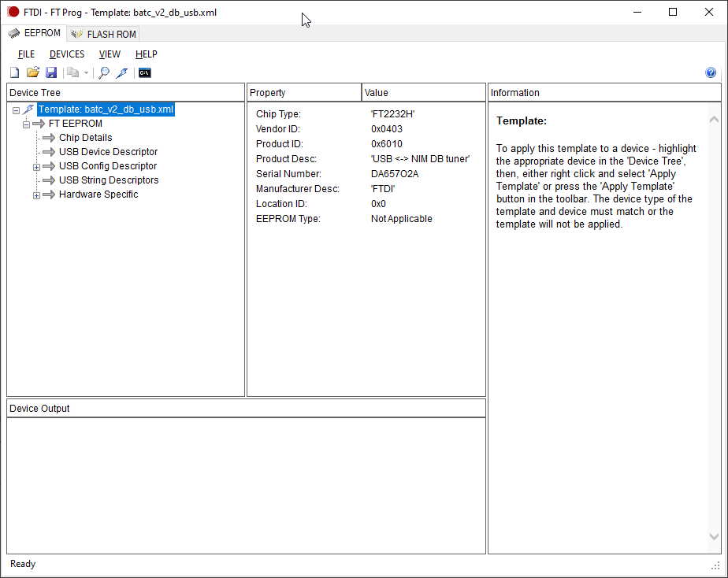Click the Vendor ID property label
Screen dimensions: 728x578
277,129
